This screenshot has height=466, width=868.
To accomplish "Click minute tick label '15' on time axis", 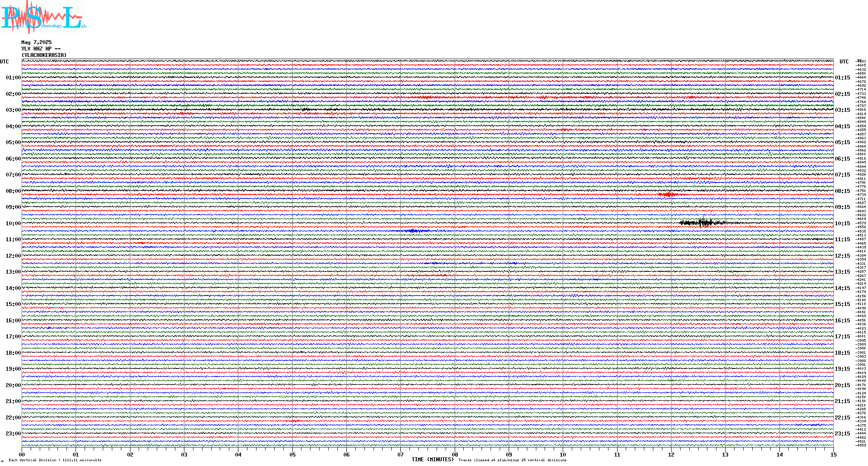I will pyautogui.click(x=833, y=454).
